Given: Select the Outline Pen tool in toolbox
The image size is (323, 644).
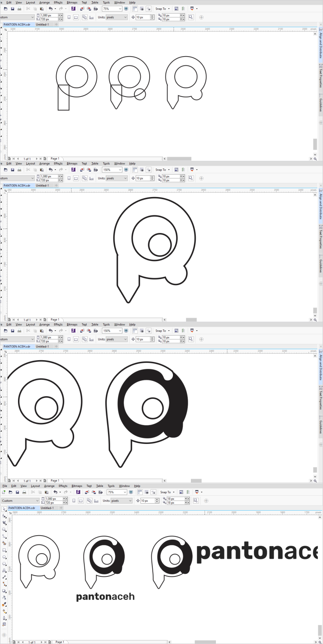Looking at the screenshot, I should pyautogui.click(x=4, y=617).
